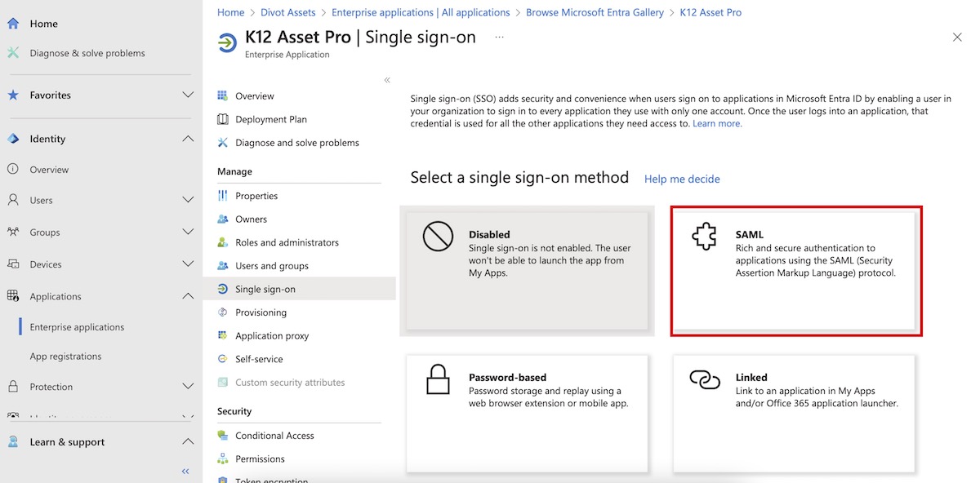Collapse the Identity section chevron
Image resolution: width=980 pixels, height=483 pixels.
point(188,139)
